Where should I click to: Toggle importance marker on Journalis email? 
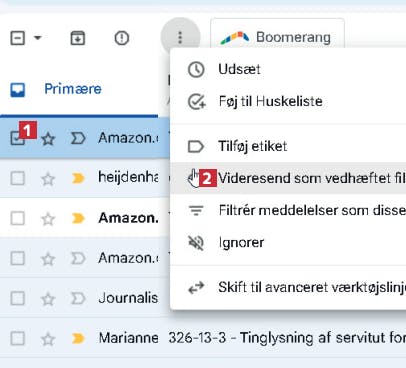click(78, 298)
